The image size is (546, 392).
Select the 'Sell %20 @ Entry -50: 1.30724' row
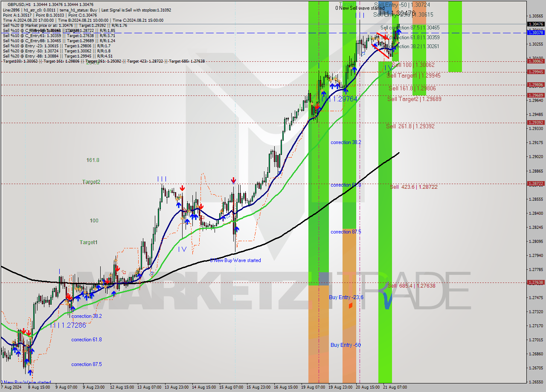click(x=56, y=51)
